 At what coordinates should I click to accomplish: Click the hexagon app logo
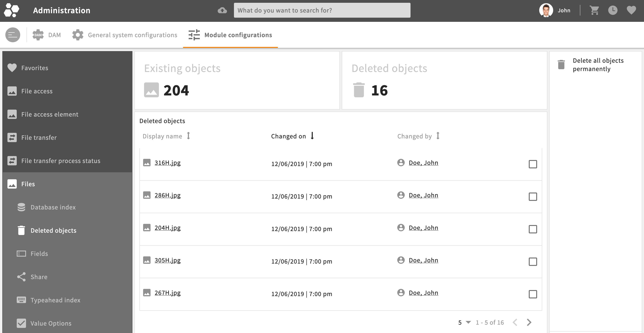12,10
